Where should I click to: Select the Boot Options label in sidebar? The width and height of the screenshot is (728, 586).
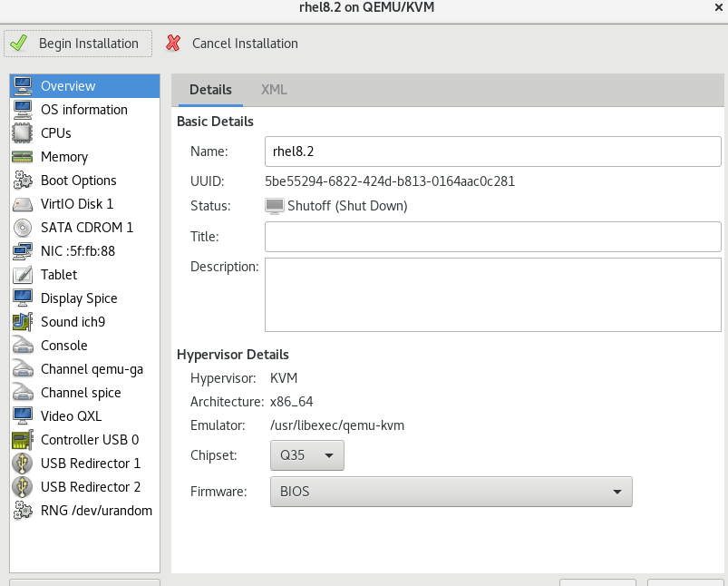[x=79, y=181]
